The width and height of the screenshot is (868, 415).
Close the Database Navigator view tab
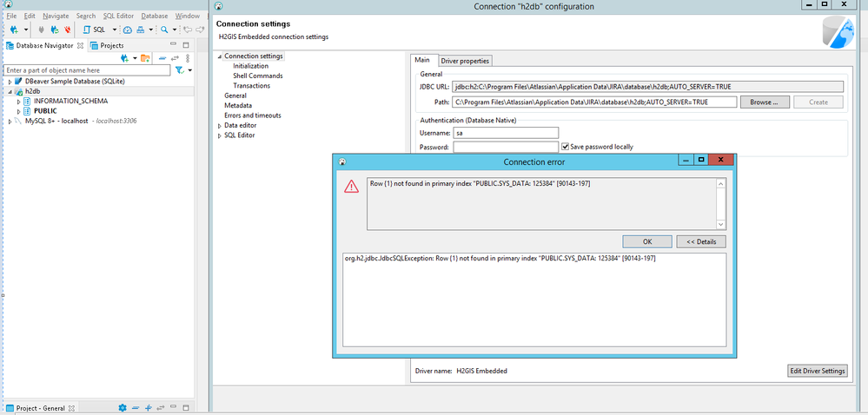80,45
